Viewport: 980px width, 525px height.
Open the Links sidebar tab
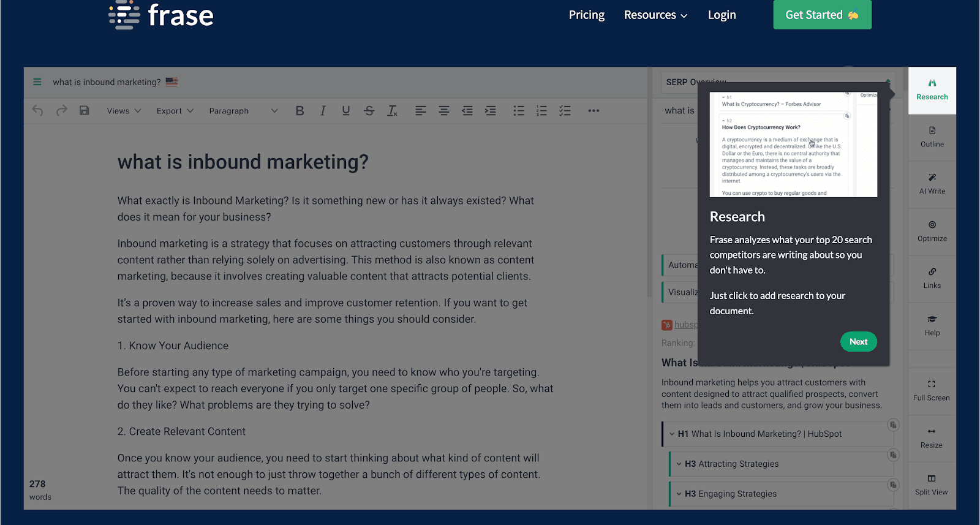pyautogui.click(x=932, y=279)
